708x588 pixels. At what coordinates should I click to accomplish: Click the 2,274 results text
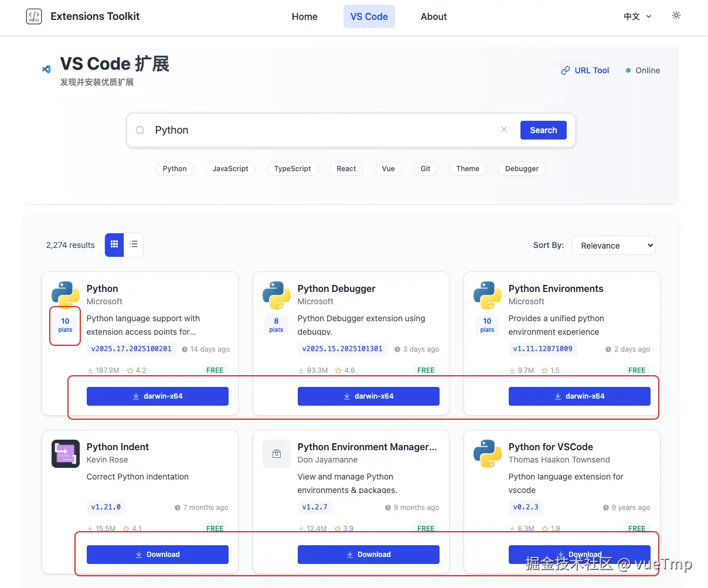[x=70, y=245]
